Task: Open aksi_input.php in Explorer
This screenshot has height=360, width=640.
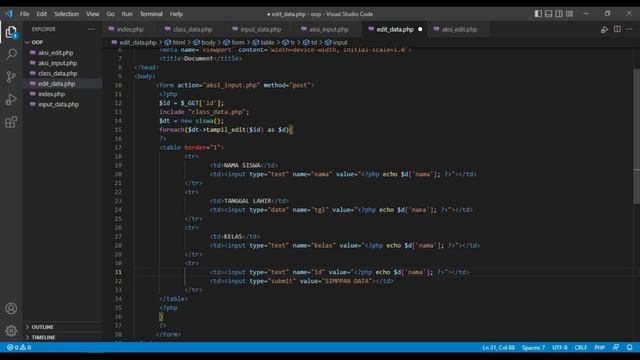Action: pyautogui.click(x=58, y=63)
